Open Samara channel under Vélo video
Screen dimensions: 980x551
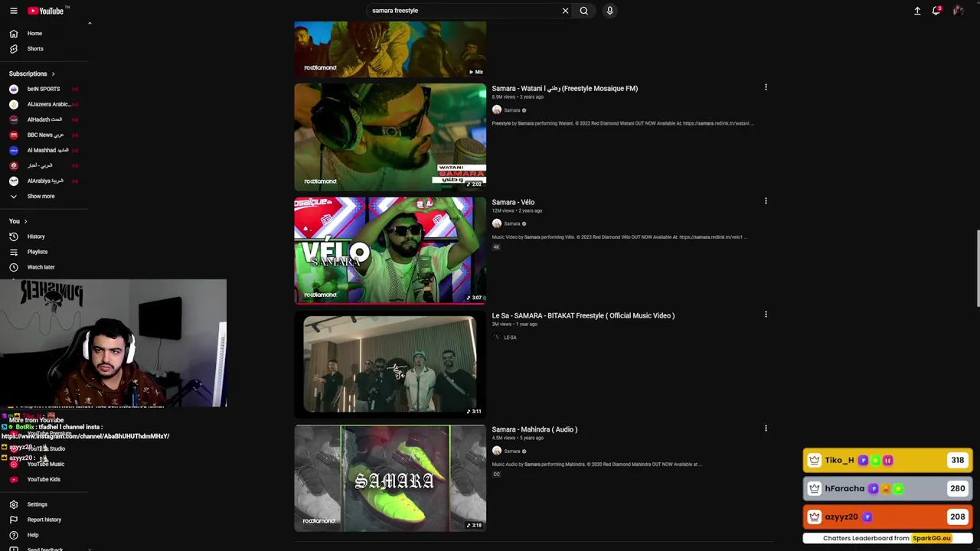point(511,223)
